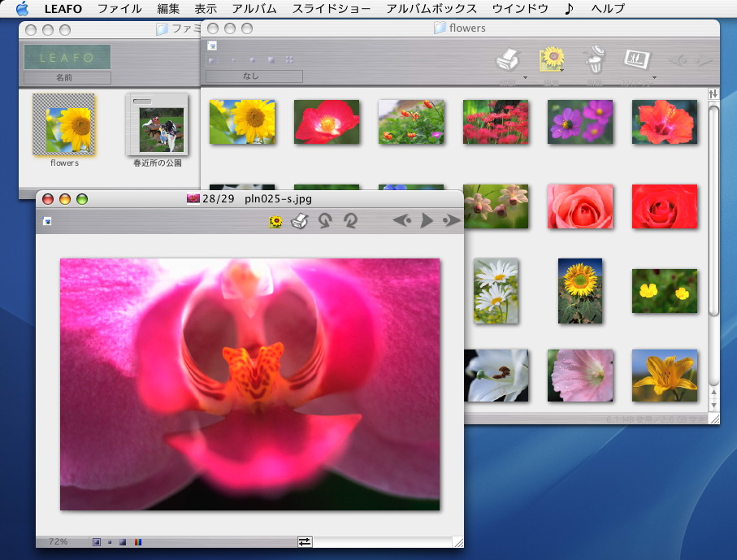The image size is (737, 560).
Task: Open the スライドショー menu
Action: point(331,9)
